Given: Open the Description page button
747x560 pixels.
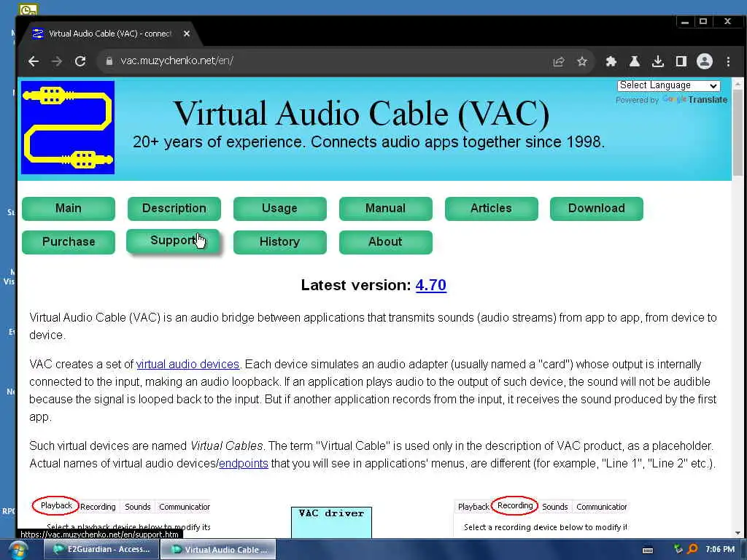Looking at the screenshot, I should point(174,209).
